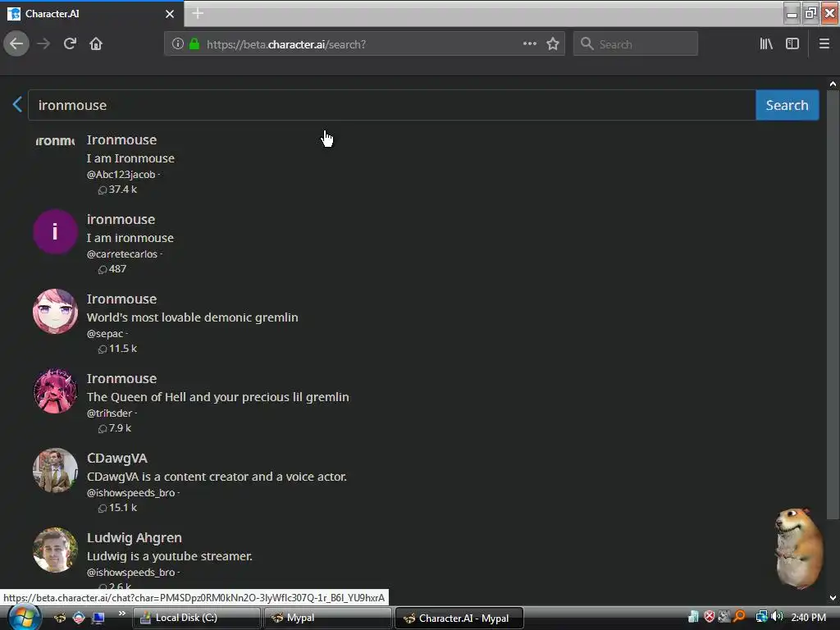
Task: Close the Character.AI tab
Action: click(x=169, y=14)
